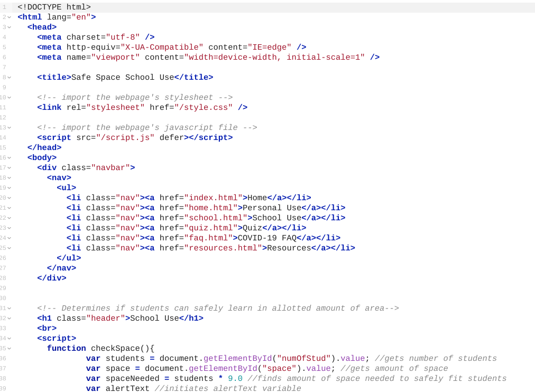535x392 pixels.
Task: Click the "numOfStud" string argument
Action: point(303,358)
